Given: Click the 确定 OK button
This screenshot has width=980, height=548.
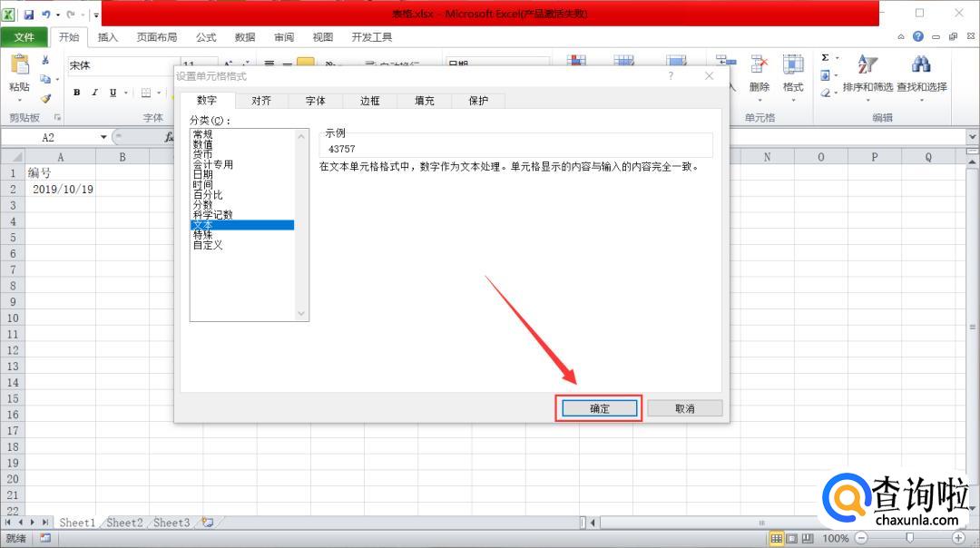Looking at the screenshot, I should (x=600, y=408).
